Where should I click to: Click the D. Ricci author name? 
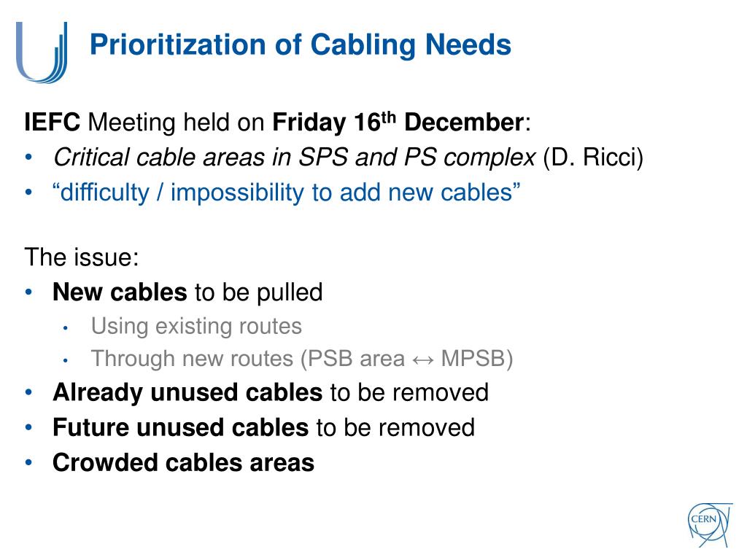[594, 157]
